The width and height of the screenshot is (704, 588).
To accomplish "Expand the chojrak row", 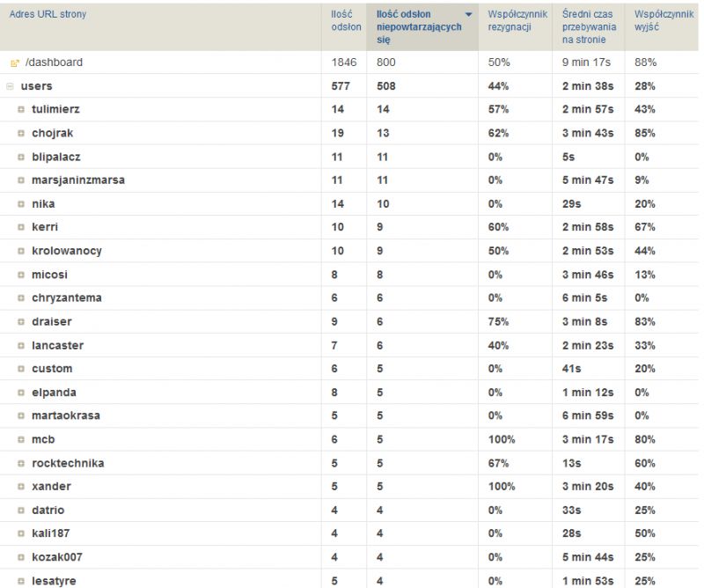I will coord(21,134).
